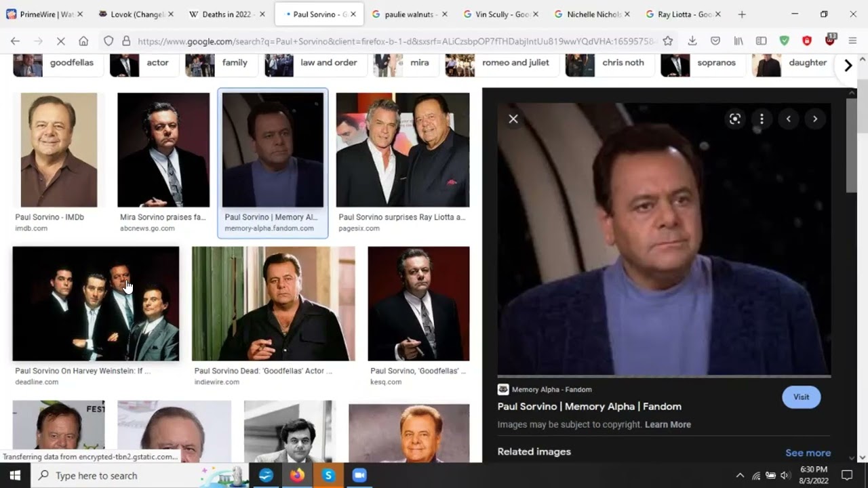The width and height of the screenshot is (868, 488).
Task: Open Skype from the taskbar
Action: (328, 475)
